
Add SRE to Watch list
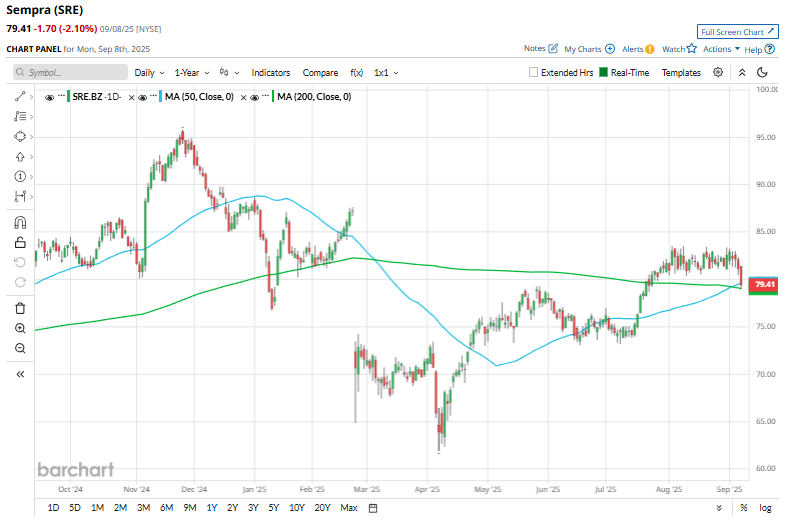679,49
